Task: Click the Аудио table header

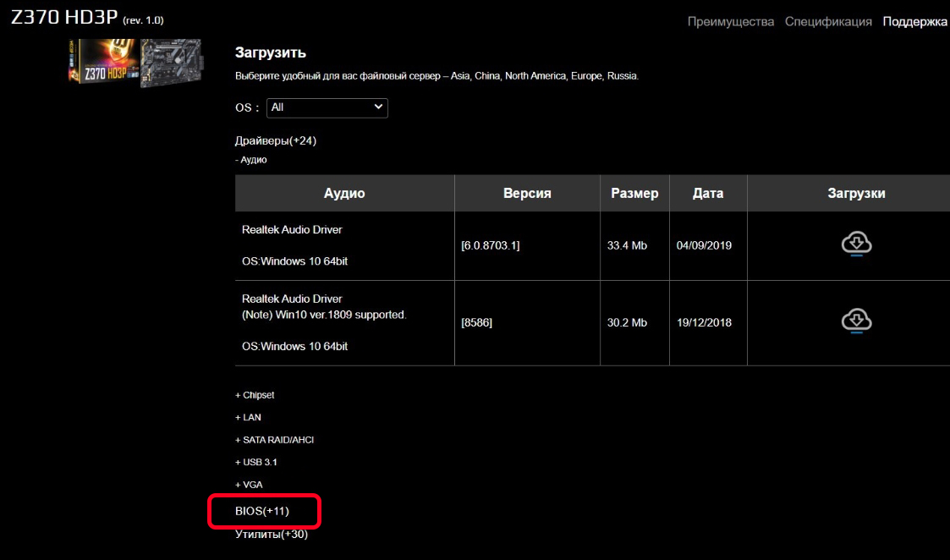Action: [x=344, y=194]
